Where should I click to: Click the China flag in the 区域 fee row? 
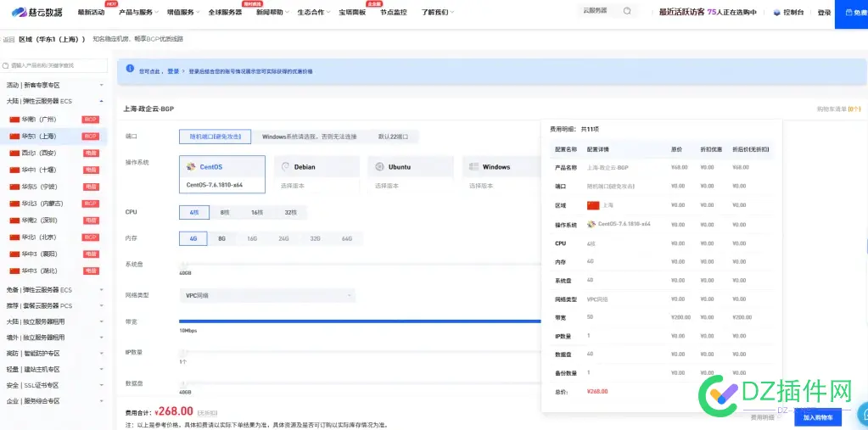(x=593, y=205)
